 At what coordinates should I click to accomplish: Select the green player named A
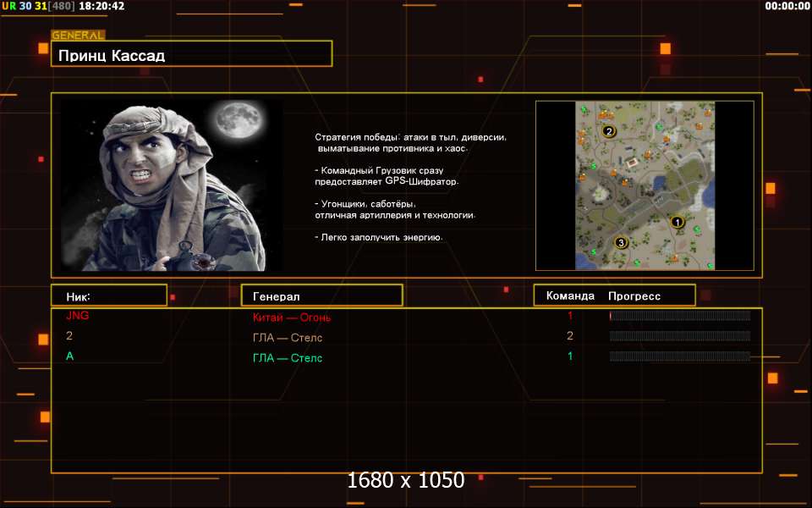[70, 356]
